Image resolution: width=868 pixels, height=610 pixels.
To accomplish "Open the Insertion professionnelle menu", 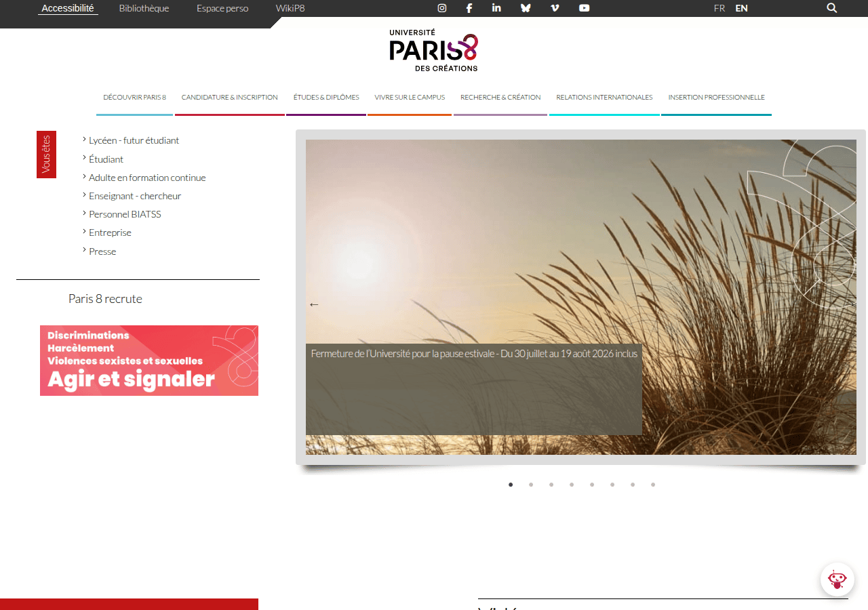I will click(716, 98).
